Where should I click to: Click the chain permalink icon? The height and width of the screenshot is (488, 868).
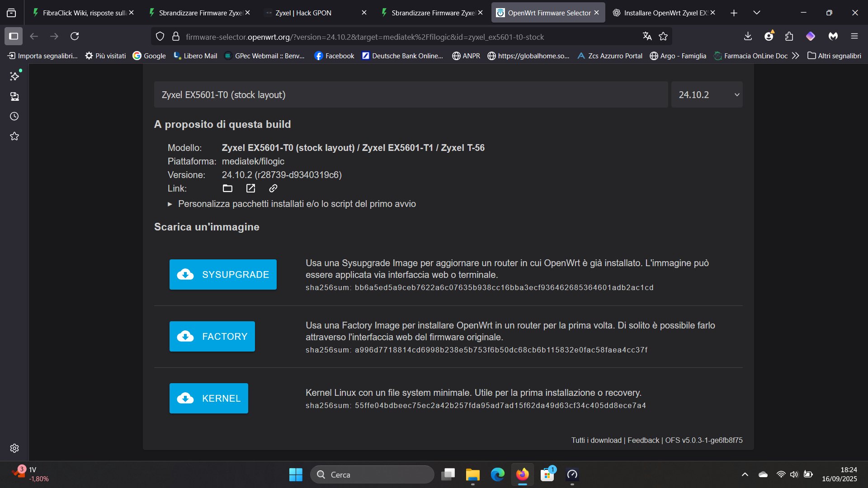click(273, 188)
